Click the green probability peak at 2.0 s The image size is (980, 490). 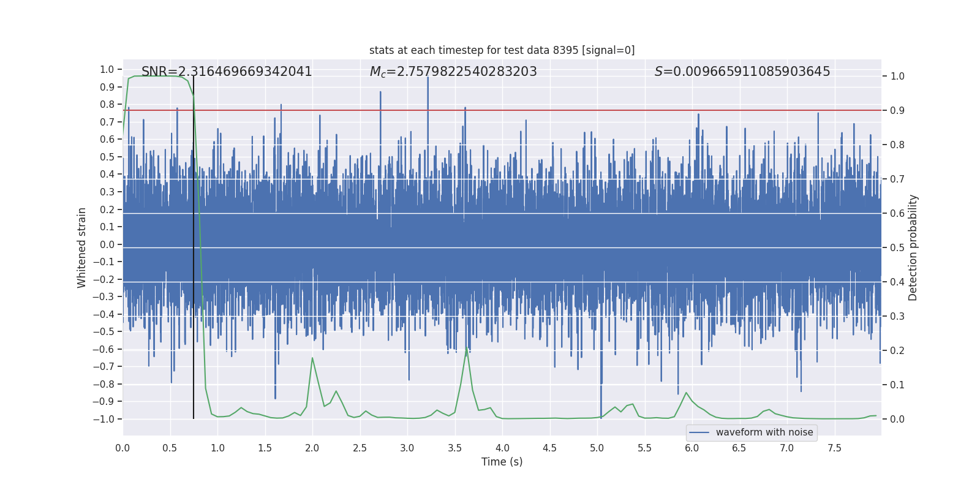[312, 358]
